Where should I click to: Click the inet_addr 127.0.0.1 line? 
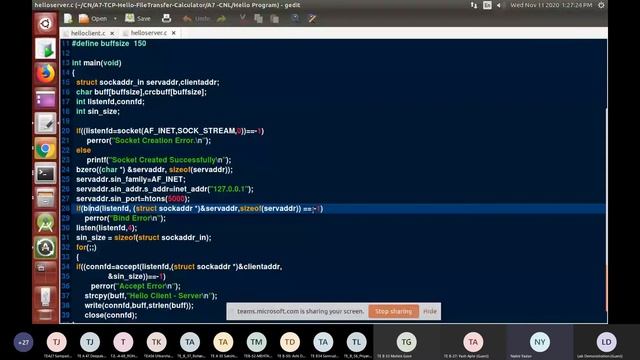(x=164, y=189)
